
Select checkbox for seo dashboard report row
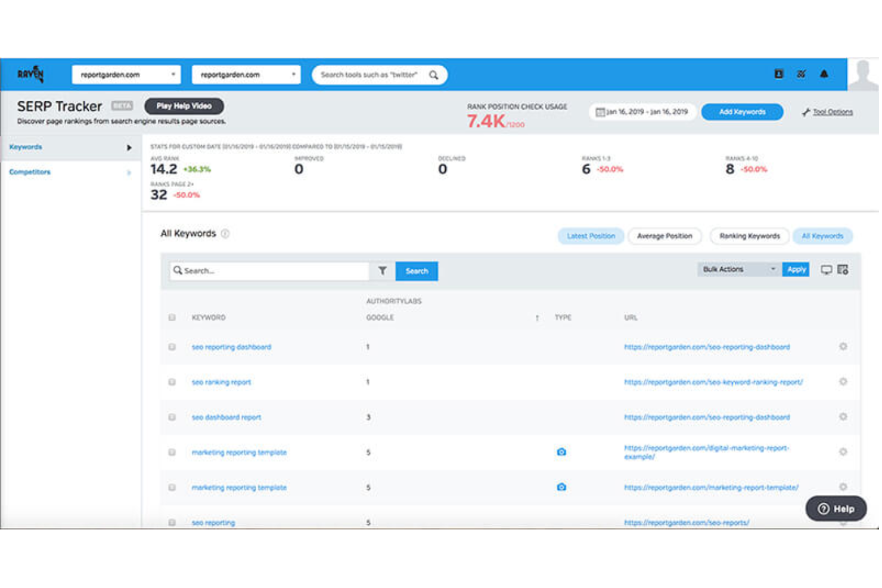[172, 417]
